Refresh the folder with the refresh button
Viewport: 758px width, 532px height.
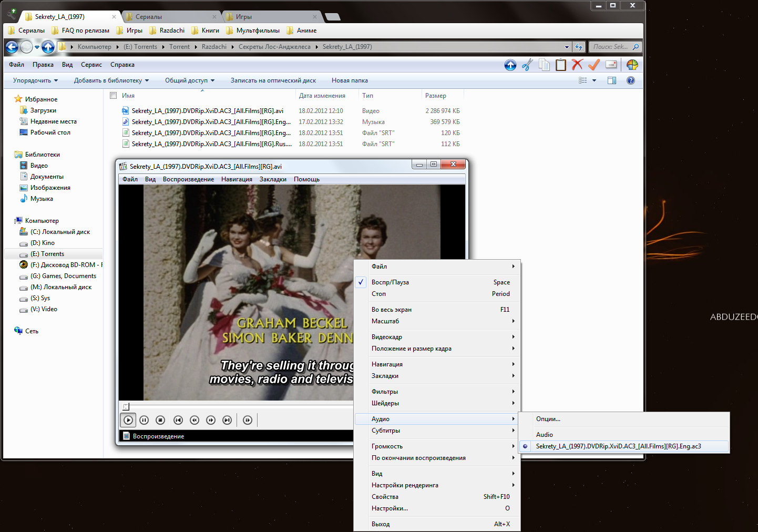click(x=579, y=47)
